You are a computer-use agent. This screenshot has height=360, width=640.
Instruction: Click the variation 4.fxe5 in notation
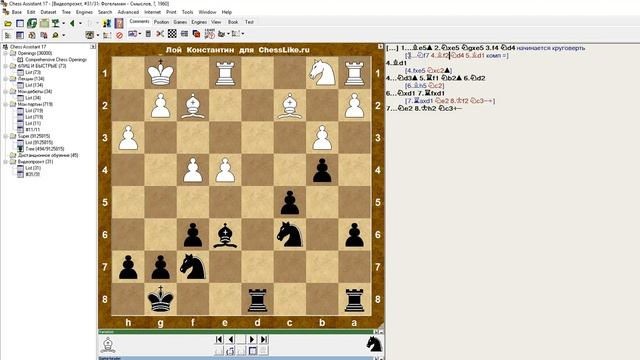pyautogui.click(x=416, y=71)
